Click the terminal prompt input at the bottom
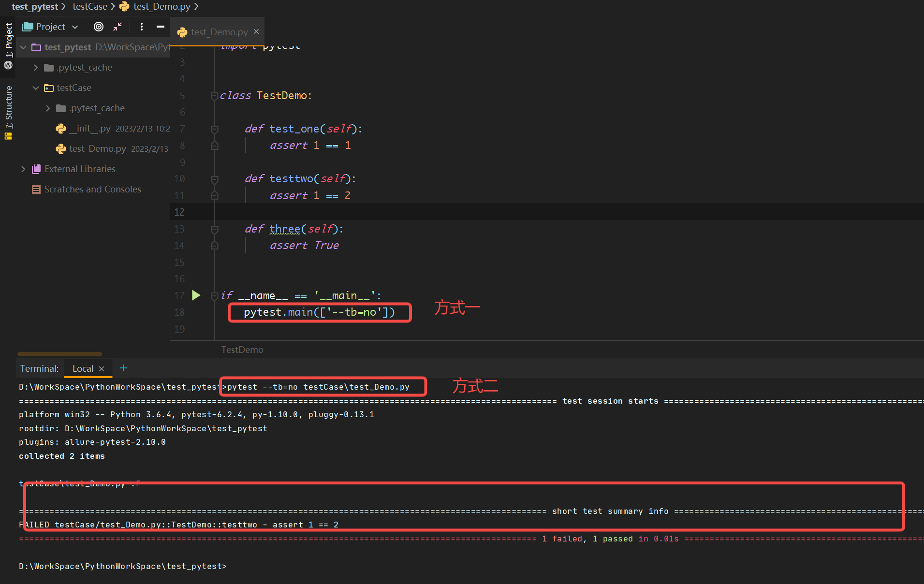The image size is (924, 584). [122, 566]
